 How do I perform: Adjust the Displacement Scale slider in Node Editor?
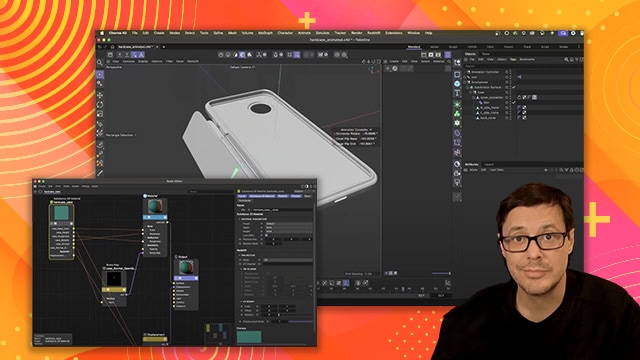coord(300,322)
